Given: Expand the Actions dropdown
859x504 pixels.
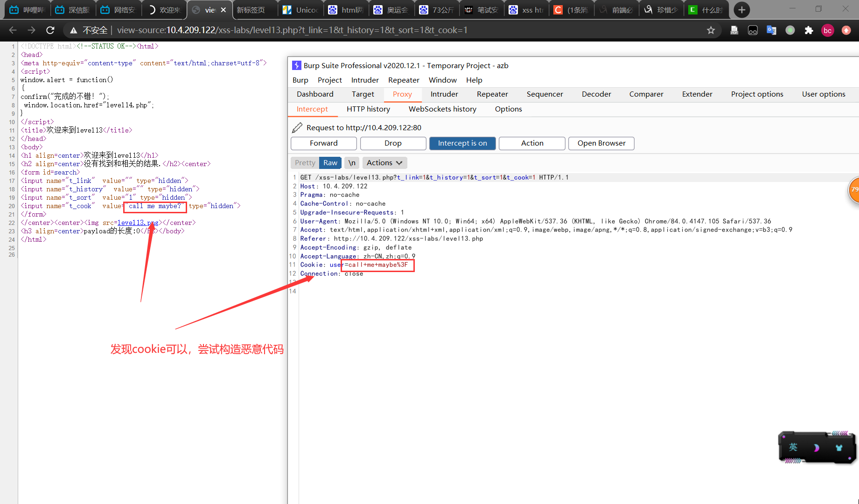Looking at the screenshot, I should click(x=384, y=163).
